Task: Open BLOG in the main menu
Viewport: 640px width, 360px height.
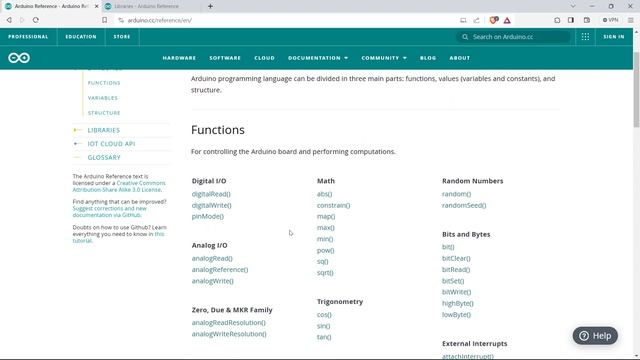Action: 428,58
